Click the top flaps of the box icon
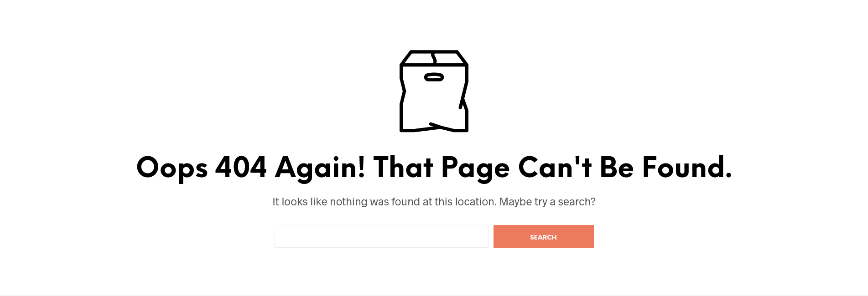This screenshot has height=296, width=868. [434, 58]
